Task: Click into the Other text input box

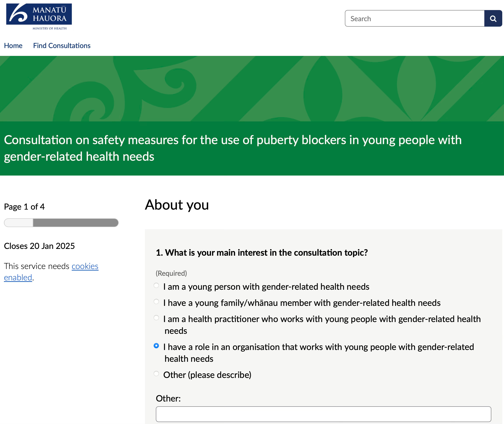Action: click(323, 414)
